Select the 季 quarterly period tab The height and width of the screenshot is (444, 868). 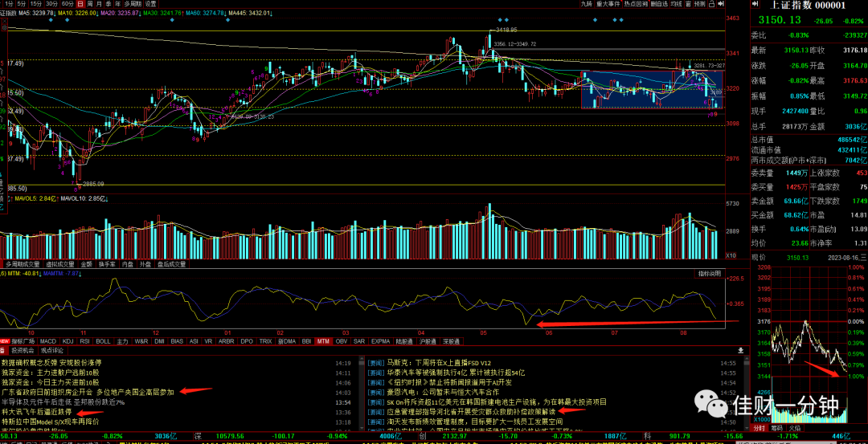tap(108, 4)
